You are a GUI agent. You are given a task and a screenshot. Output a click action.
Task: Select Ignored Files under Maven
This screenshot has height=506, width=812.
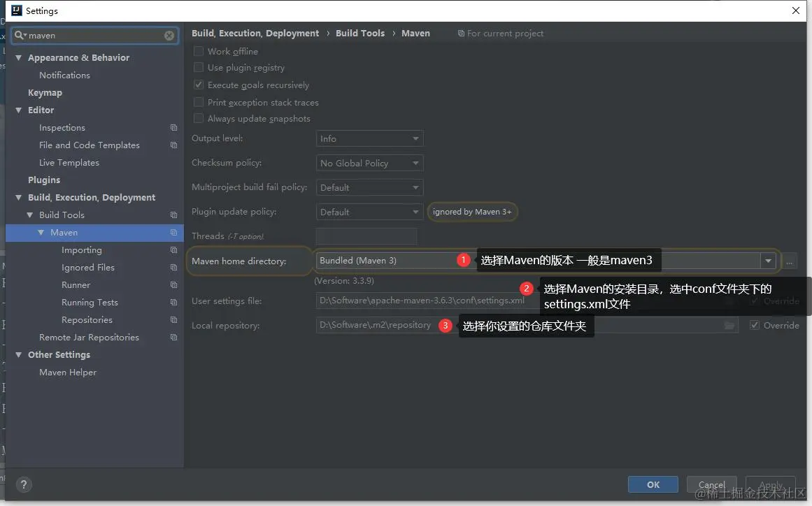[88, 268]
